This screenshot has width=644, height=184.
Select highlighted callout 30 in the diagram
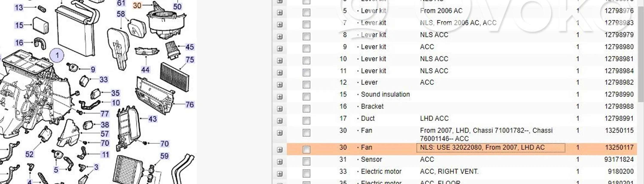[x=137, y=5]
